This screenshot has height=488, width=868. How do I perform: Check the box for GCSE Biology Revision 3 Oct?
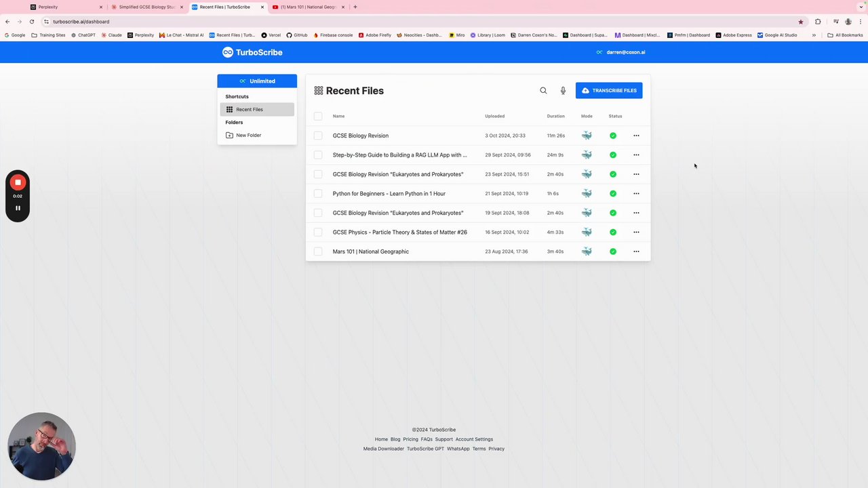point(318,136)
